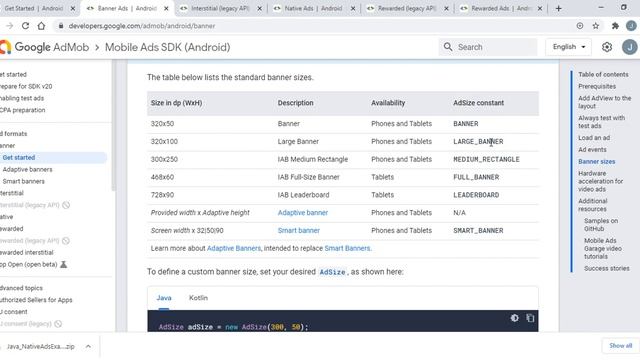Open the English language dropdown
This screenshot has height=360, width=640.
(x=569, y=47)
